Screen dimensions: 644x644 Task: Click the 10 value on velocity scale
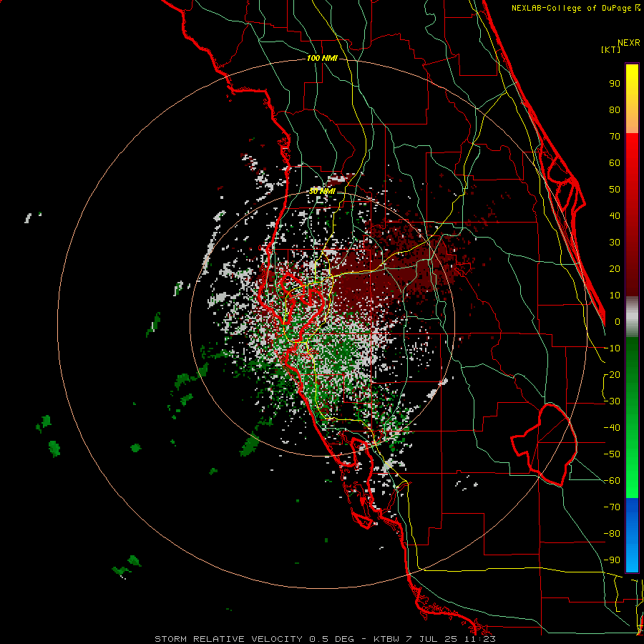[615, 296]
